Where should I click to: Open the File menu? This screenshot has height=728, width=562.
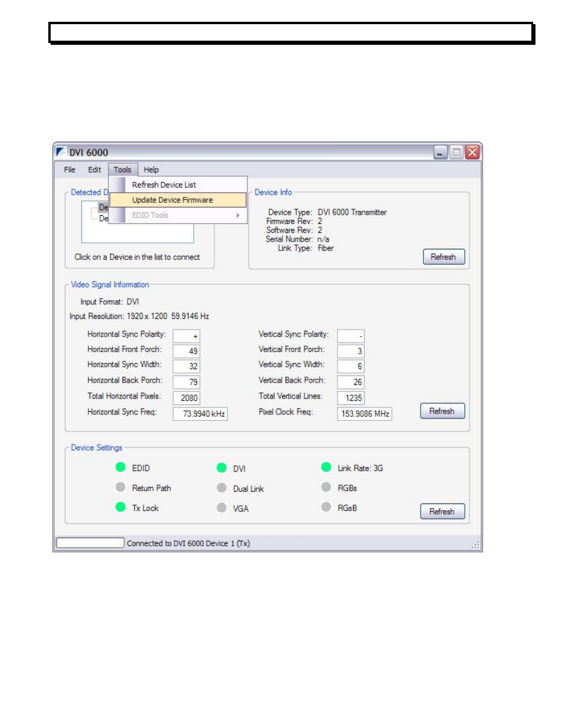coord(70,170)
